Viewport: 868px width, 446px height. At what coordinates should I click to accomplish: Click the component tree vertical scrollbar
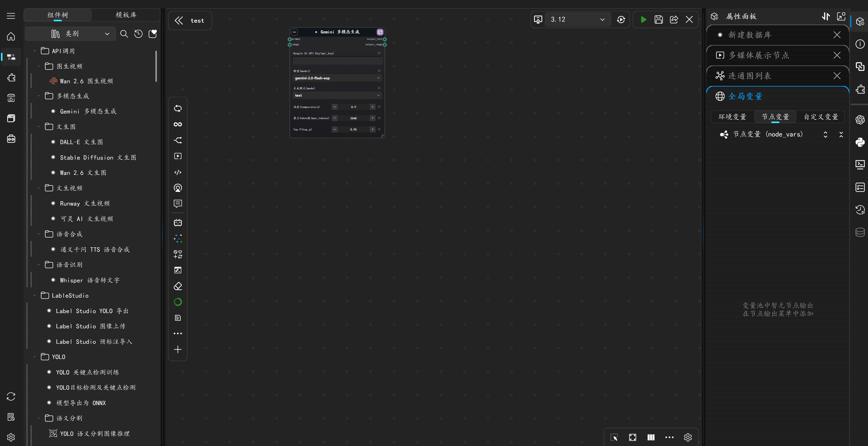click(156, 66)
